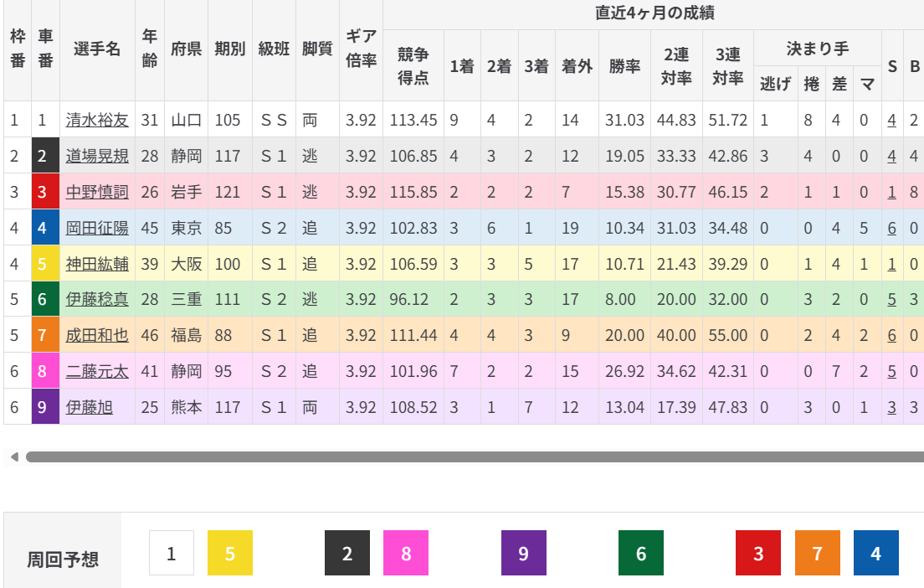Click black number 2 badge in 周回予想
The height and width of the screenshot is (588, 924).
pyautogui.click(x=347, y=553)
